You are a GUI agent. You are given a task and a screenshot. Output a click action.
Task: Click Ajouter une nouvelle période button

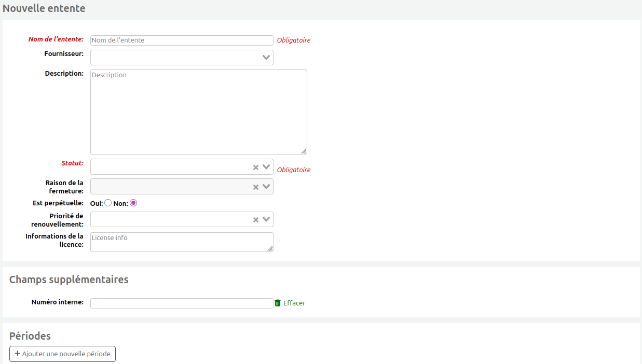coord(62,354)
